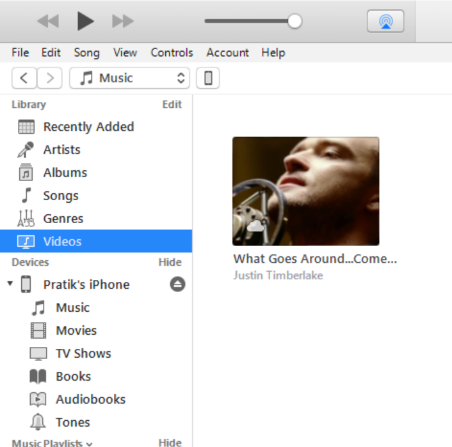
Task: Click the up-down arrows of the Music selector
Action: click(181, 78)
